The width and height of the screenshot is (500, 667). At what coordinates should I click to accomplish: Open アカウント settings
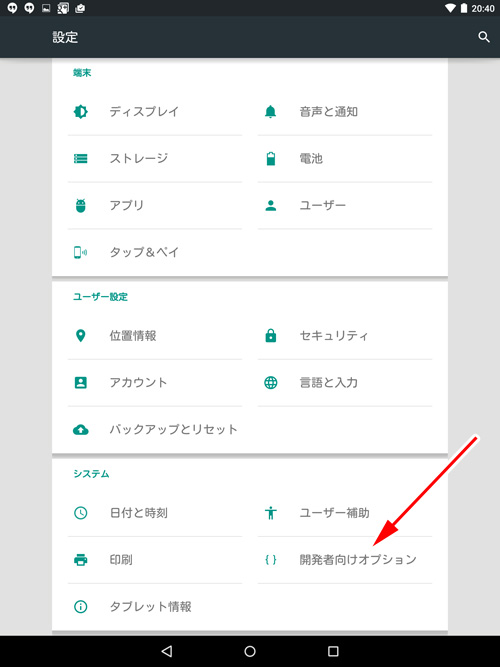tap(155, 382)
